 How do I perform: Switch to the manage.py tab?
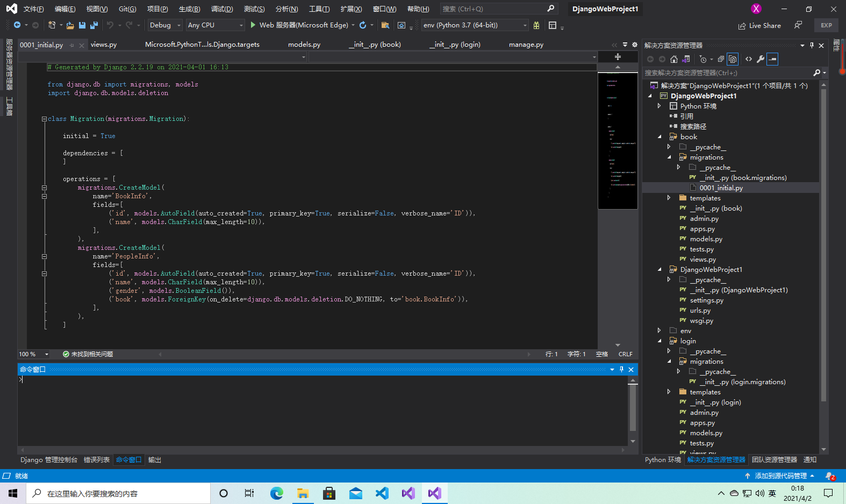(526, 45)
